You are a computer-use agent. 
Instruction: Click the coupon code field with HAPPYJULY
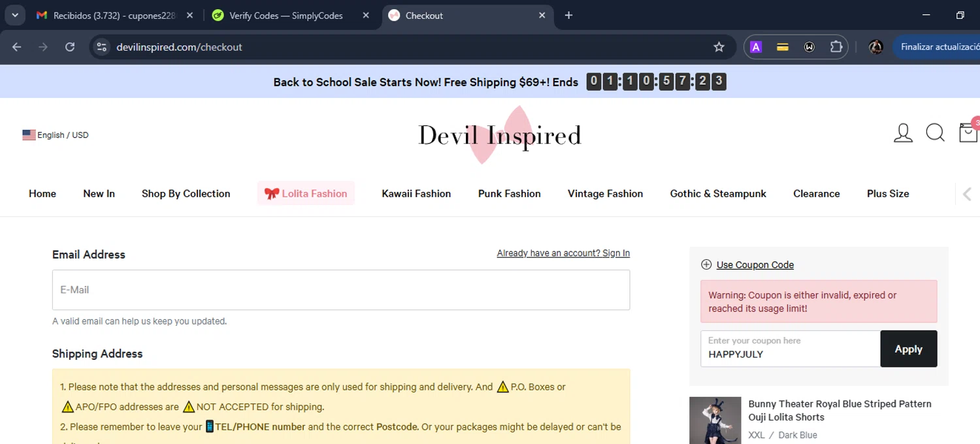pos(791,349)
